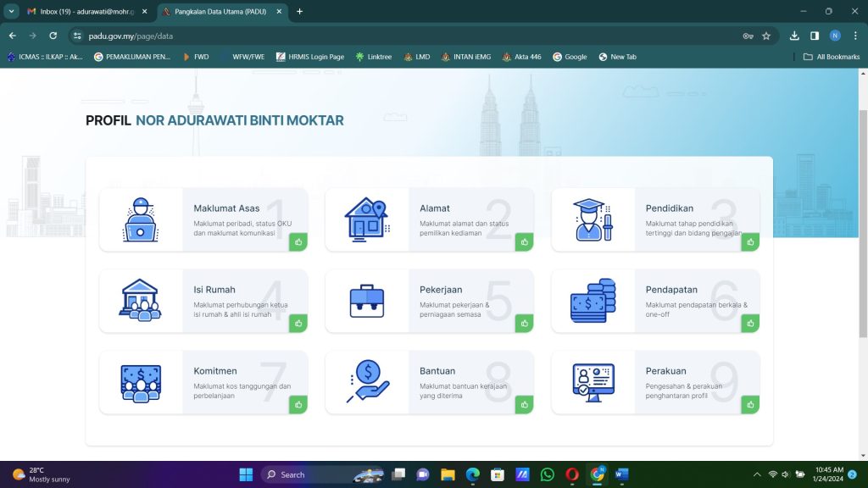The height and width of the screenshot is (488, 868).
Task: Open the Maklumat Asas person-at-laptop icon
Action: pos(141,219)
